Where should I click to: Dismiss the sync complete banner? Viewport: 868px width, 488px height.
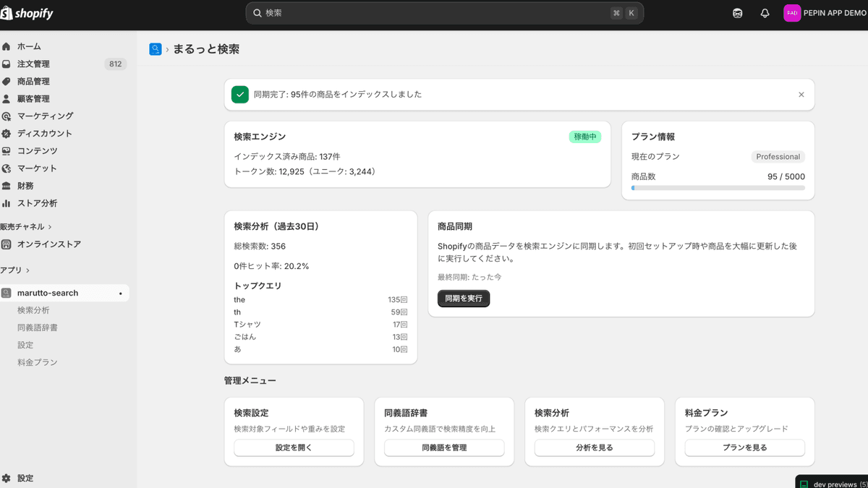(x=801, y=94)
